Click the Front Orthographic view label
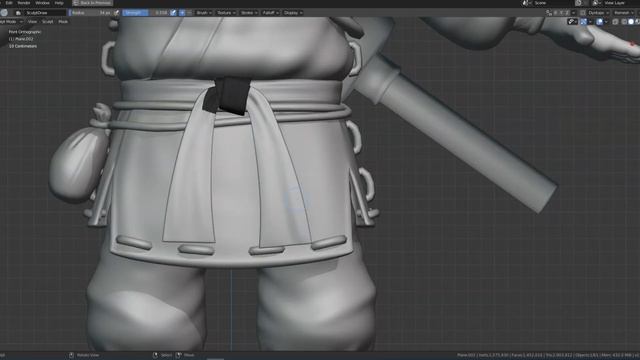 [25, 32]
